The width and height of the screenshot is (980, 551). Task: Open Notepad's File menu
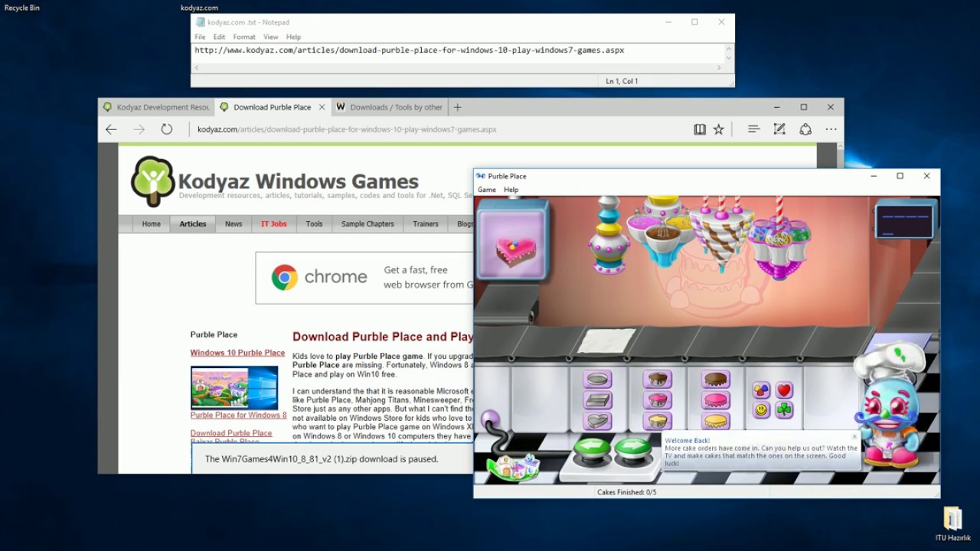click(200, 37)
